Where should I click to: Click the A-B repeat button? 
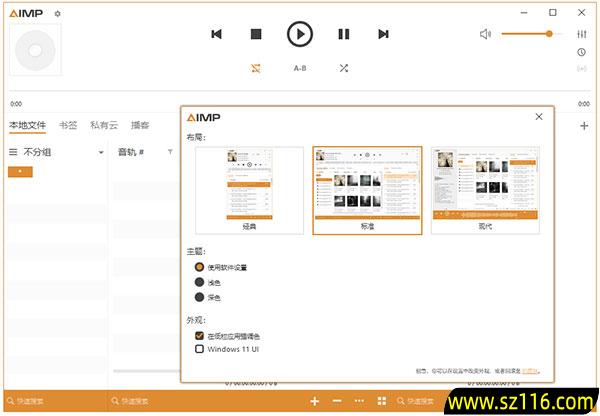pyautogui.click(x=299, y=68)
